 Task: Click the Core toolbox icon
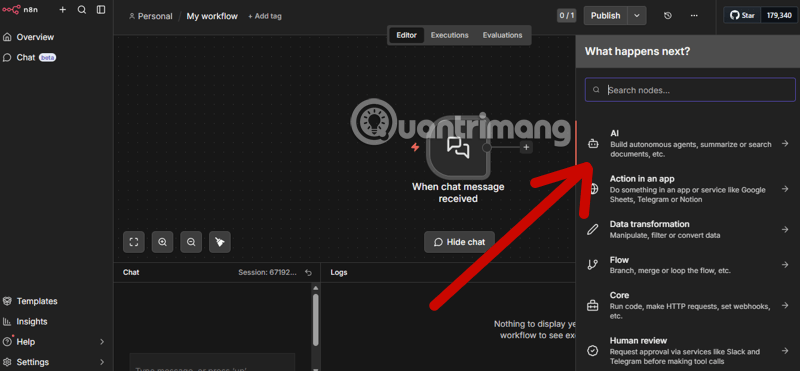pos(592,306)
